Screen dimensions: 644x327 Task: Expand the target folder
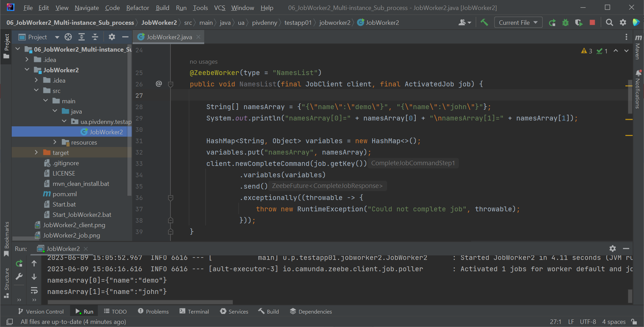(x=36, y=152)
